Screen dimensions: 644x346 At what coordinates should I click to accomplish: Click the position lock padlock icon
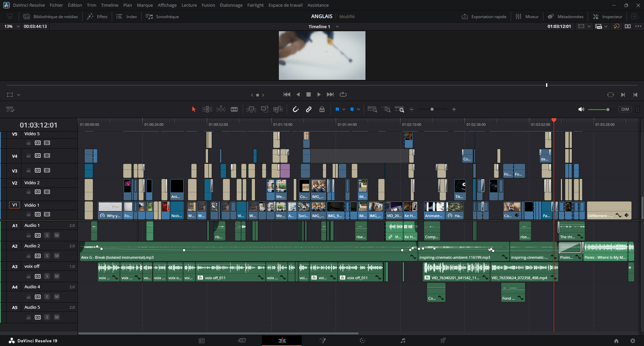tap(322, 109)
